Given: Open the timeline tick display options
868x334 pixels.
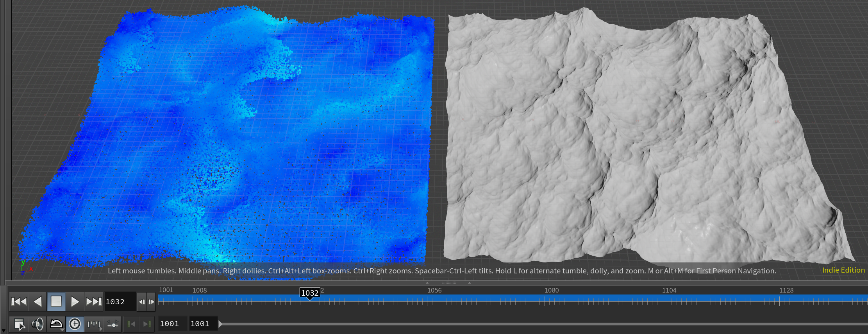Looking at the screenshot, I should (94, 324).
